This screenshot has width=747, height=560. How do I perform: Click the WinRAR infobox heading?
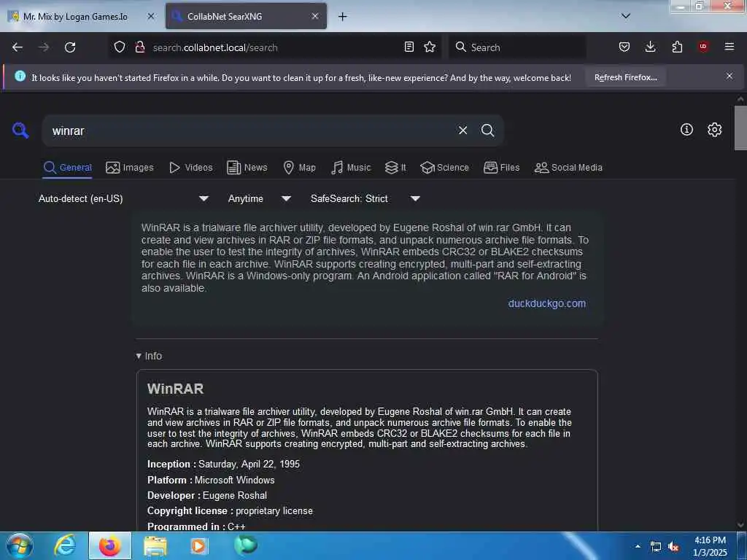(175, 389)
